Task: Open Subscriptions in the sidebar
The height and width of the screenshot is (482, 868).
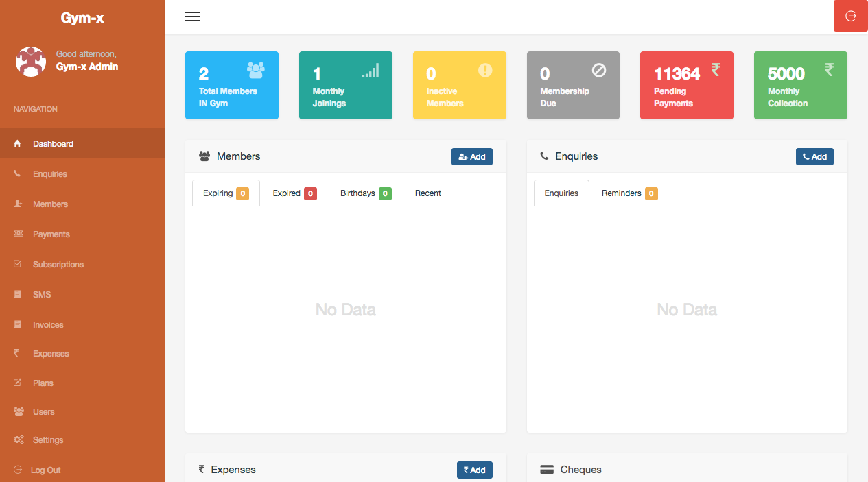Action: [58, 265]
